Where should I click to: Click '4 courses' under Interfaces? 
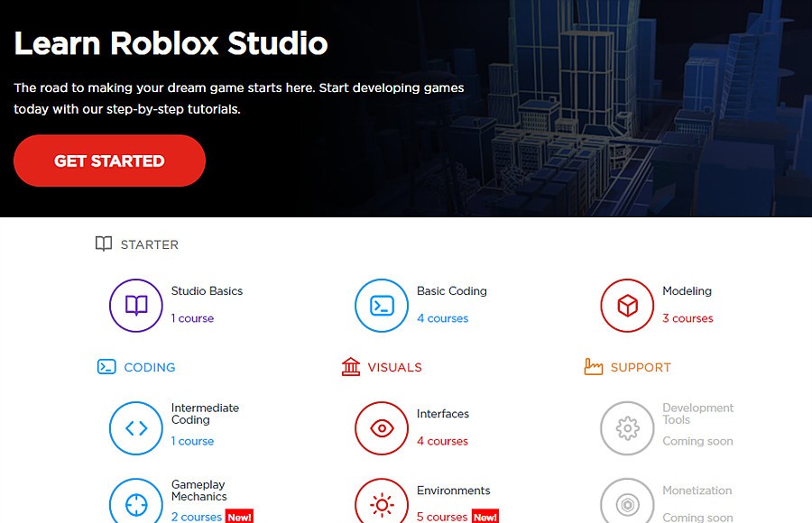pyautogui.click(x=443, y=441)
